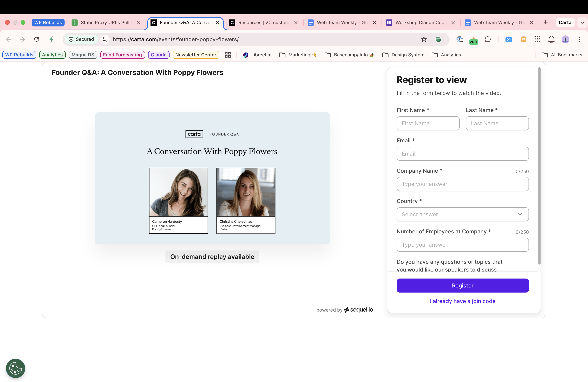
Task: Click the browser extensions puzzle icon
Action: point(488,39)
